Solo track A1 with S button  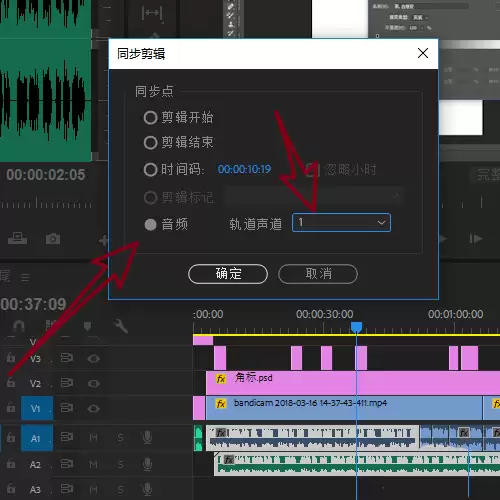120,438
